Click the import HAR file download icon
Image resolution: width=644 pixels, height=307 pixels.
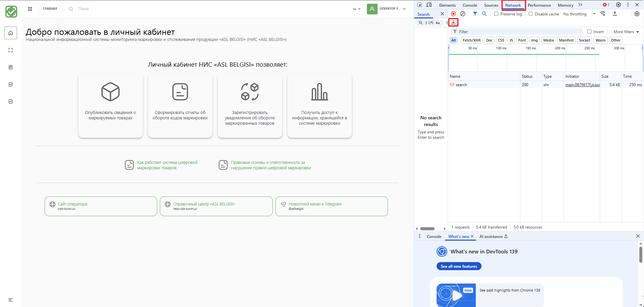453,22
